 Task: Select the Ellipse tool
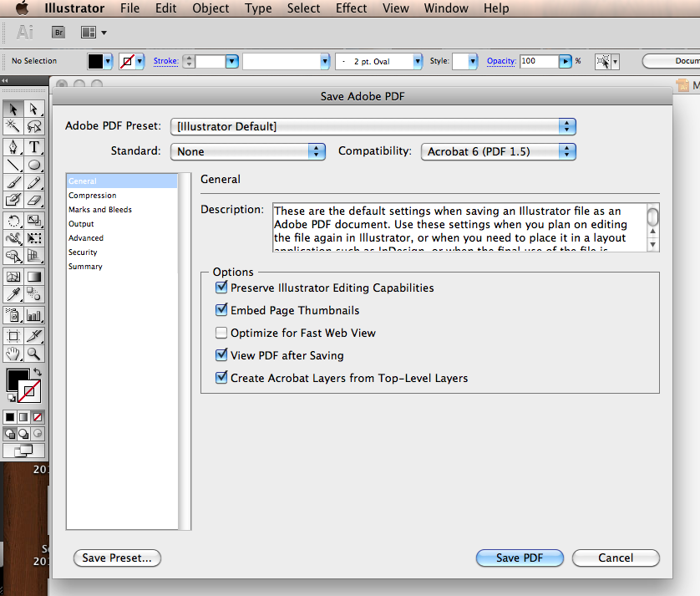click(x=34, y=165)
